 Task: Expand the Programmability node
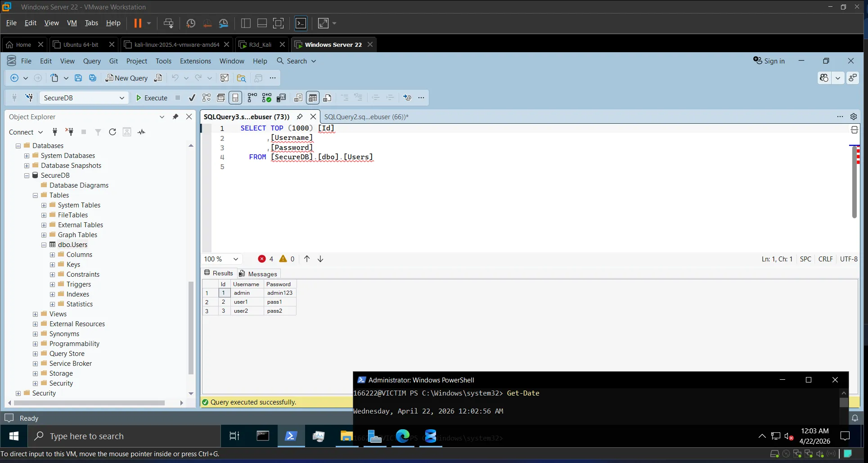(x=35, y=344)
